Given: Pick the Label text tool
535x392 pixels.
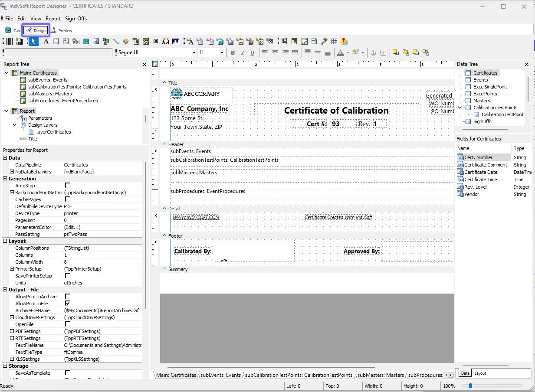Looking at the screenshot, I should tap(46, 41).
